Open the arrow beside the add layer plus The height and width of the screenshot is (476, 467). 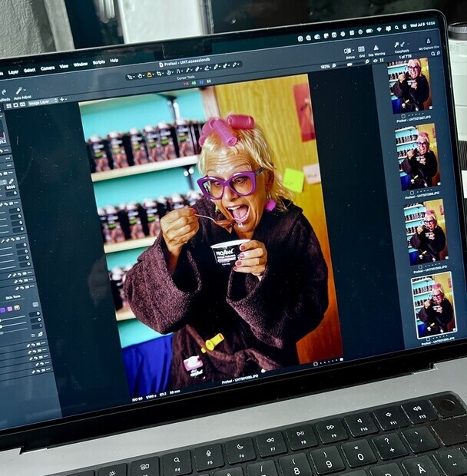[66, 99]
